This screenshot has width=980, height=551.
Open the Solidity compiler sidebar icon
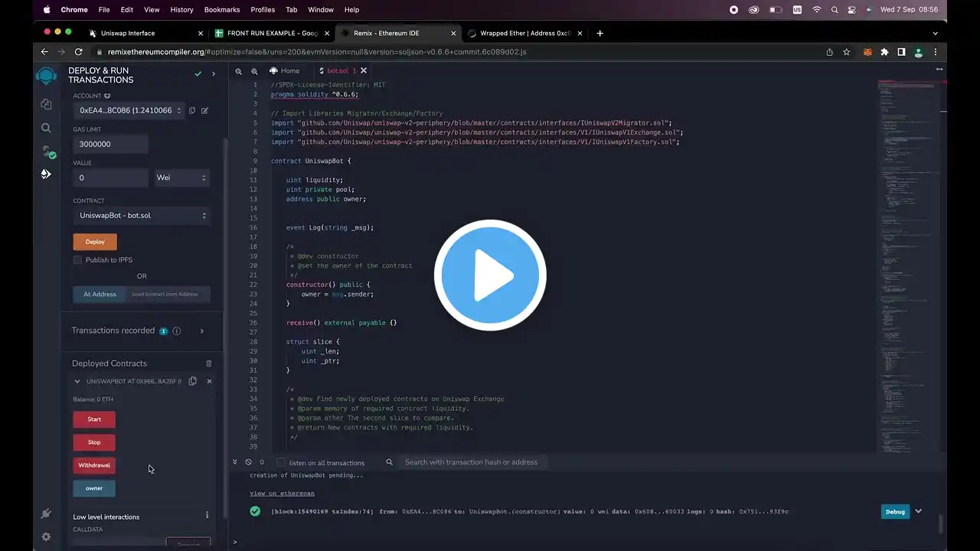click(x=47, y=152)
